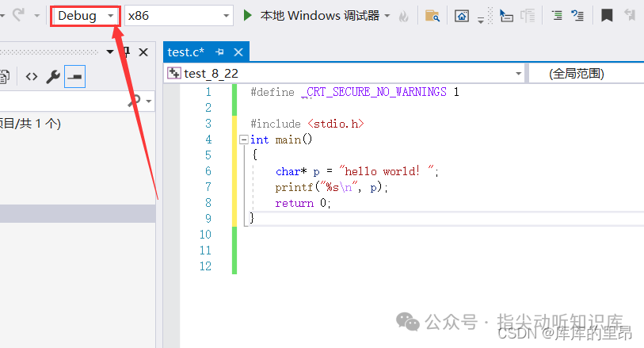The width and height of the screenshot is (644, 348).
Task: Open the x86 platform dropdown
Action: [x=179, y=16]
